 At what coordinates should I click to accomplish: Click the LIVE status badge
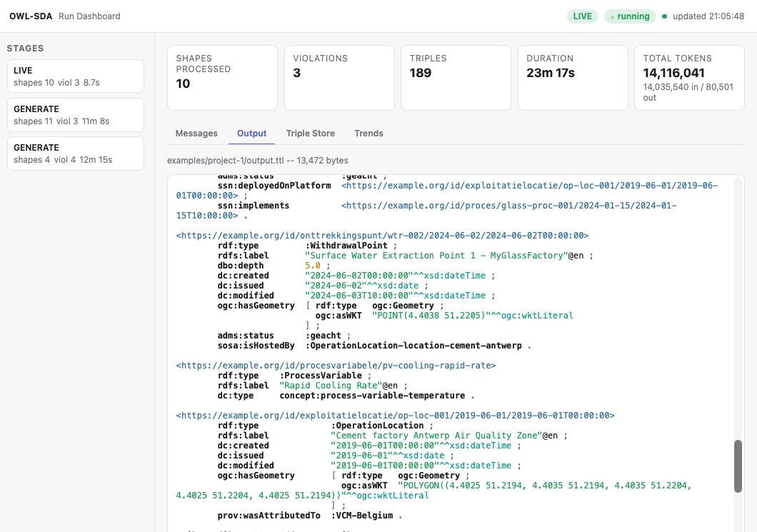582,16
